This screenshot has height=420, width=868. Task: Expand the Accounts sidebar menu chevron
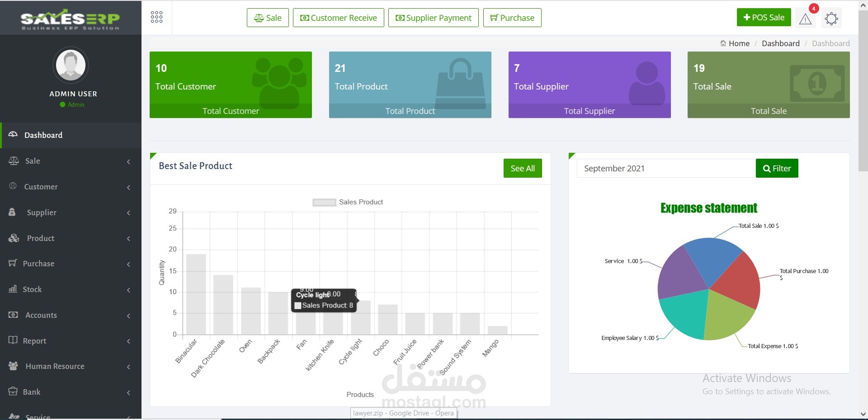(128, 316)
